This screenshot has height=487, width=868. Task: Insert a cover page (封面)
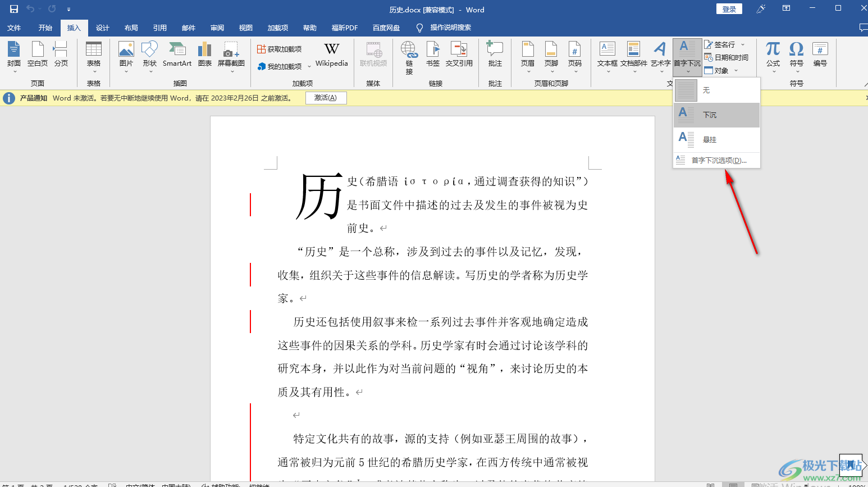pyautogui.click(x=14, y=56)
